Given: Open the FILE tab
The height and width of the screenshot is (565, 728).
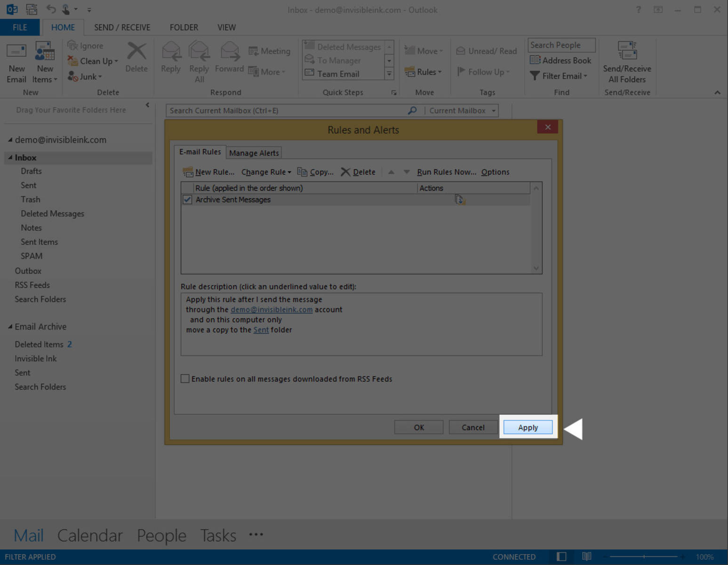Looking at the screenshot, I should [x=20, y=27].
